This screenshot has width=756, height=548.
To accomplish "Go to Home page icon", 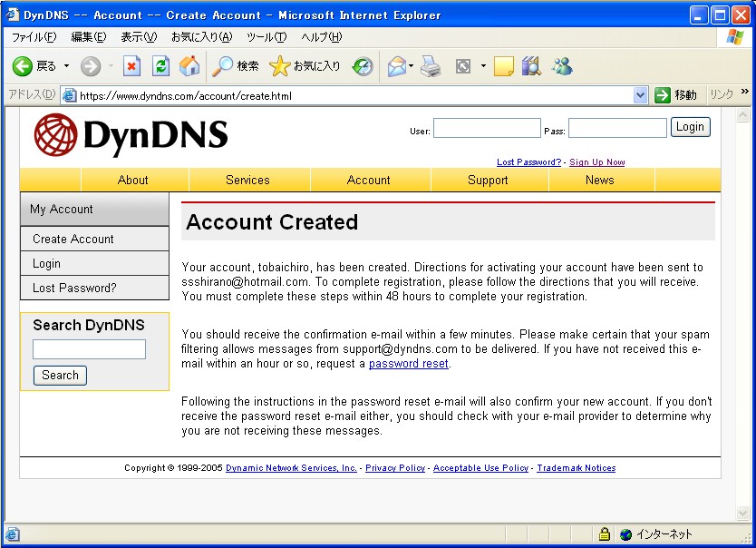I will click(189, 66).
